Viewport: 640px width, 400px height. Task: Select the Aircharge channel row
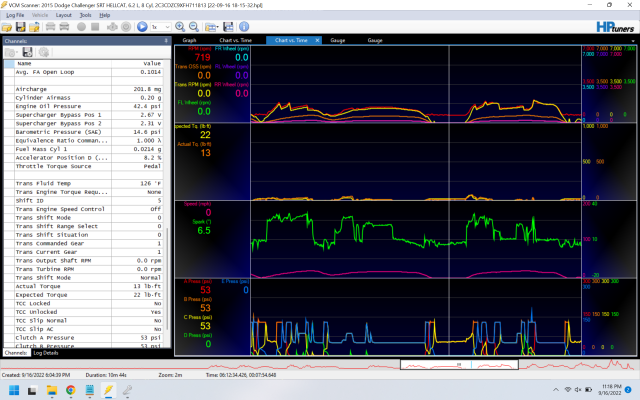(83, 89)
